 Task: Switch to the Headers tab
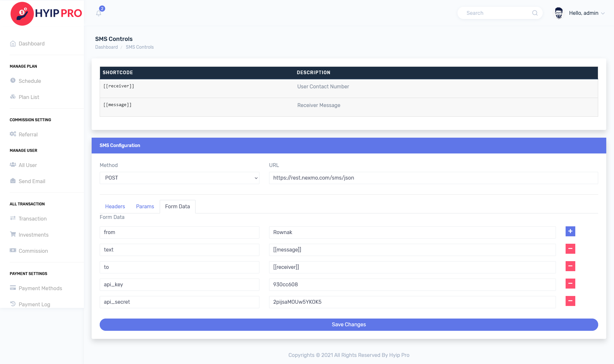[115, 206]
